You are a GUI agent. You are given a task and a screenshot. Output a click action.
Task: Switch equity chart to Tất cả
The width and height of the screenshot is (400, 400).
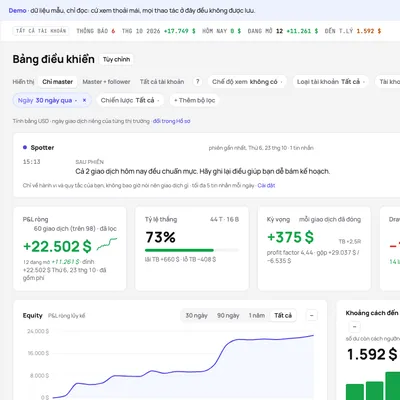(x=283, y=315)
